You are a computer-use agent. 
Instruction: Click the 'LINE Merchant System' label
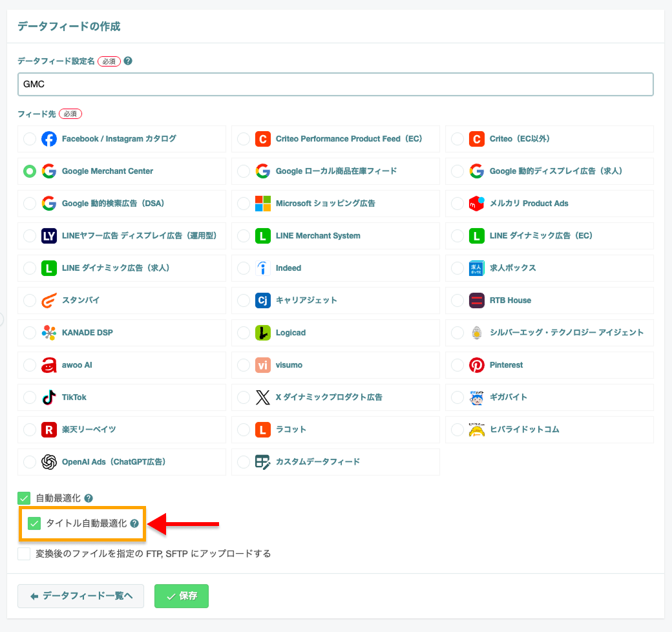318,236
